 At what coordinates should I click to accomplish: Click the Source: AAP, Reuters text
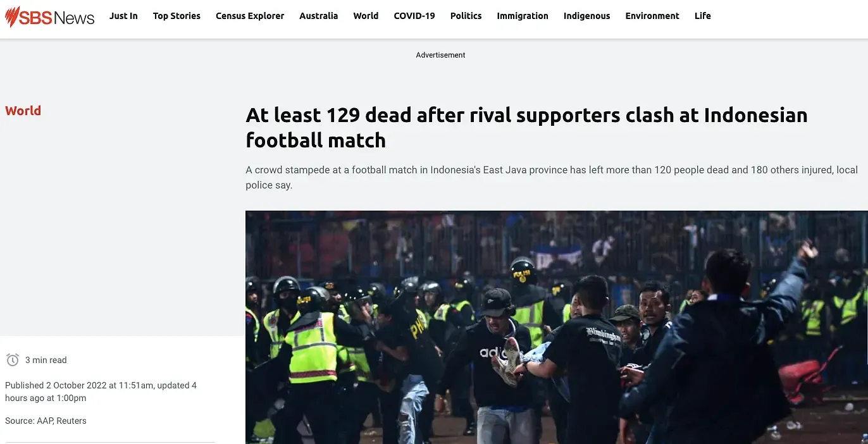point(46,421)
